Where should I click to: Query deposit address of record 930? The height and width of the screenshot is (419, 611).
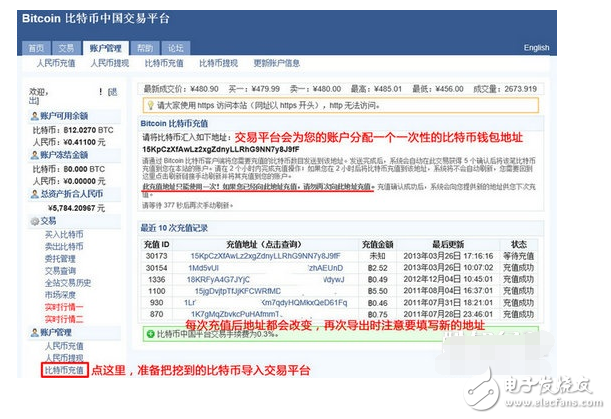pyautogui.click(x=265, y=302)
